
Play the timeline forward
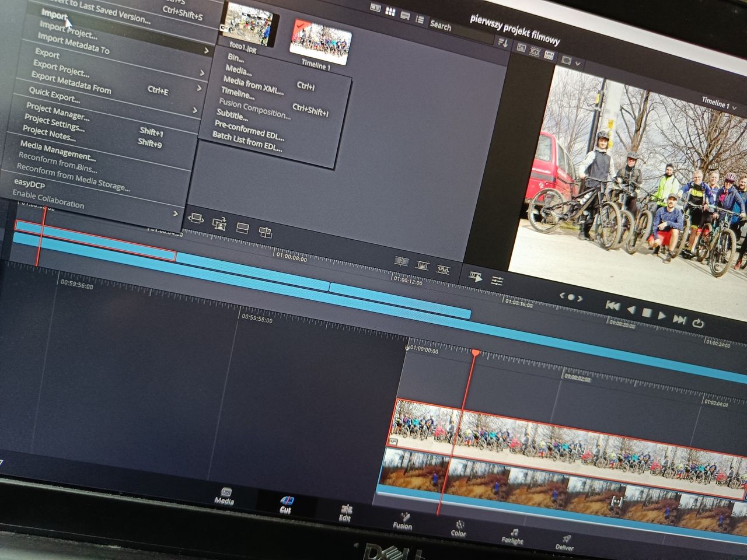coord(662,316)
